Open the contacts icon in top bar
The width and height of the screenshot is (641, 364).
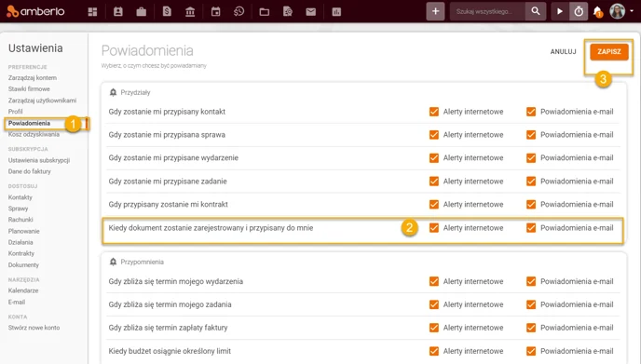point(118,12)
